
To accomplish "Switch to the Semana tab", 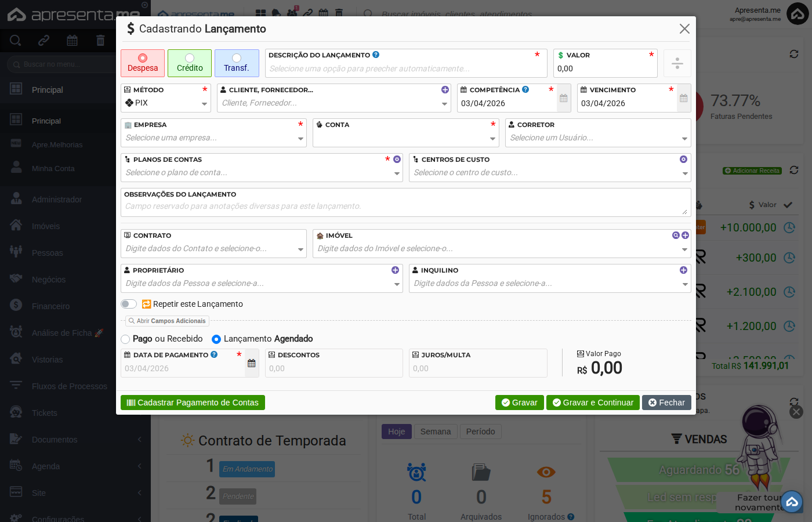I will click(x=436, y=432).
